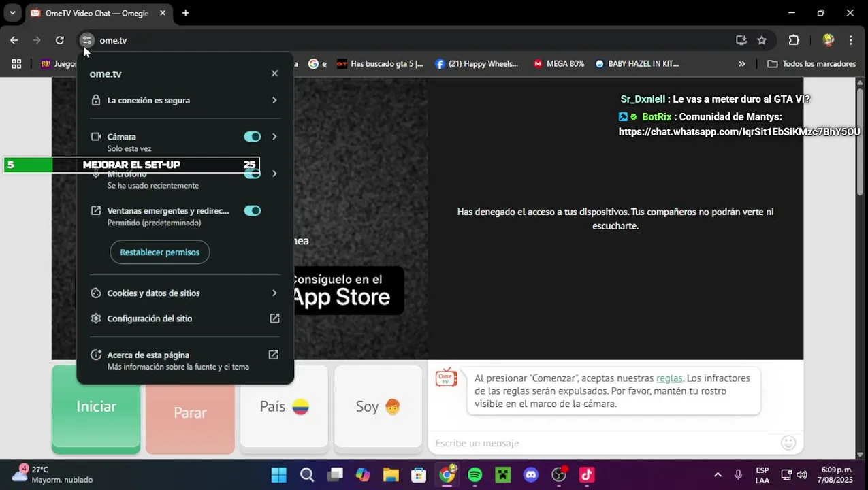
Task: Toggle the Cámara permission switch
Action: coord(252,137)
